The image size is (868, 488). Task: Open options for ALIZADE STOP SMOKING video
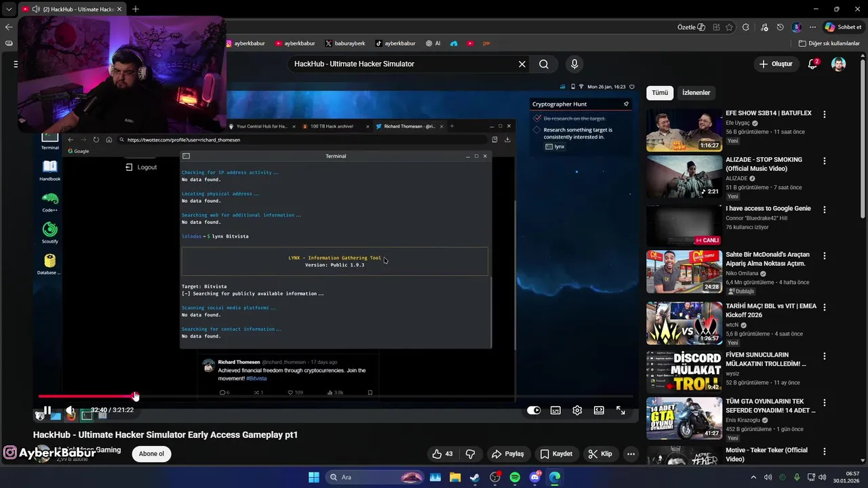825,161
